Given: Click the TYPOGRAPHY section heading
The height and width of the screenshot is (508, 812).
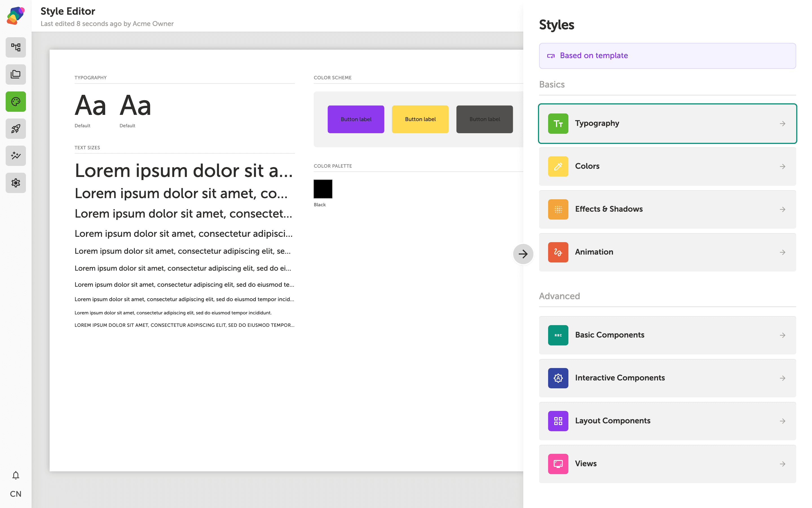Looking at the screenshot, I should coord(91,78).
